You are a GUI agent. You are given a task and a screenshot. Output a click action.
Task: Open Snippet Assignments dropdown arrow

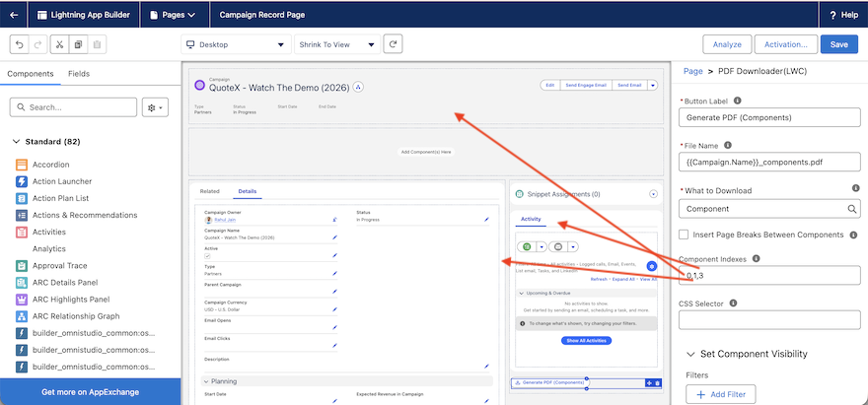click(653, 194)
